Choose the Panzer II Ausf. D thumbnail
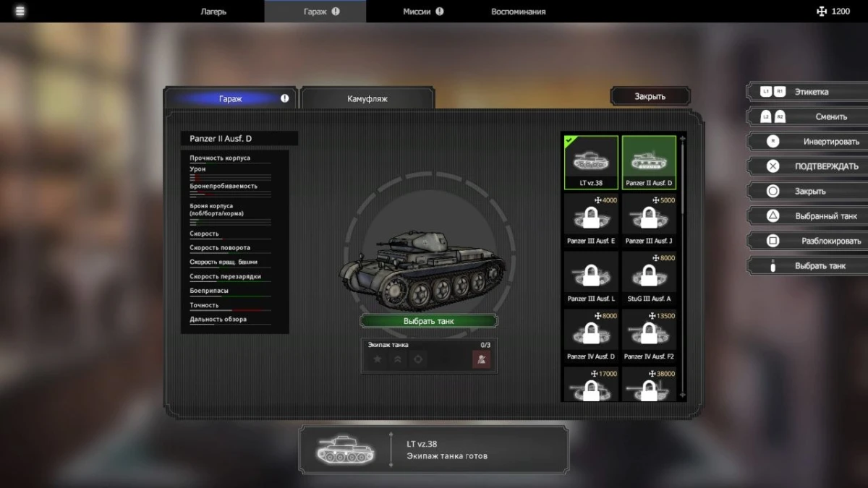 click(x=649, y=162)
